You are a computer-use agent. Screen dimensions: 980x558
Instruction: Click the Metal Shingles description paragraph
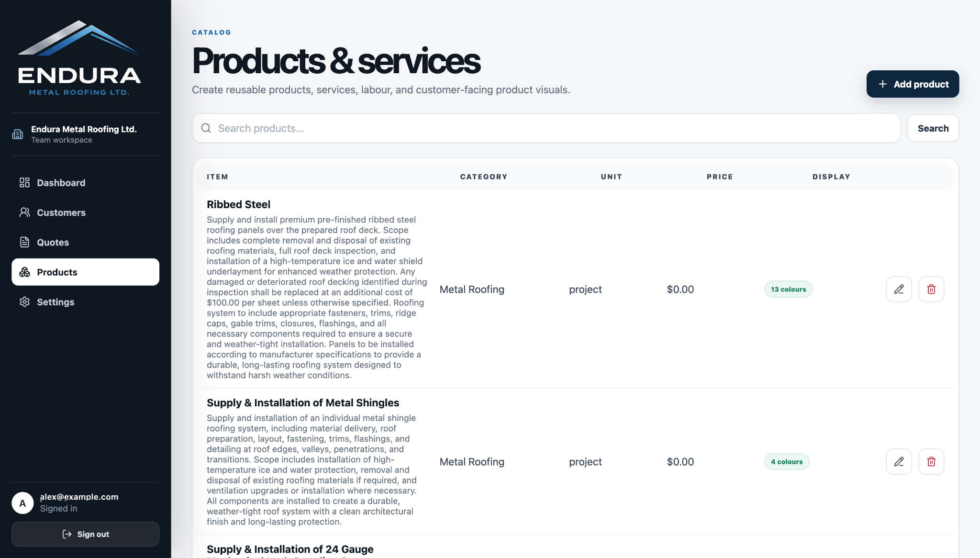coord(312,470)
